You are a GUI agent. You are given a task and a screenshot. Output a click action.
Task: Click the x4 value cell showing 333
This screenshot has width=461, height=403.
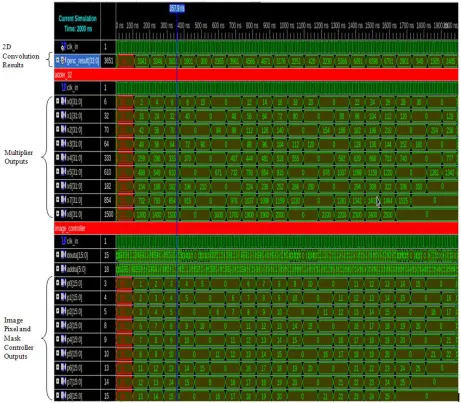tap(108, 158)
